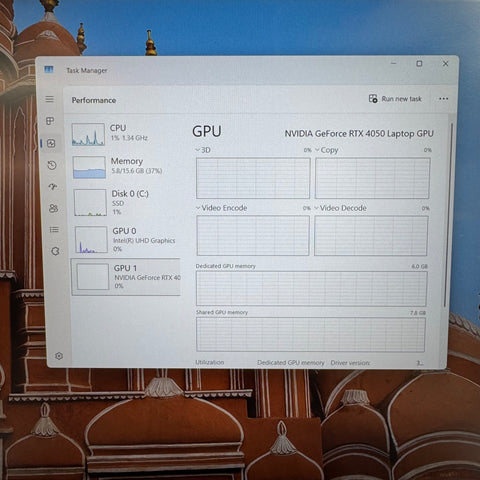Click the GPU panel vertical scrollbar

coord(448,215)
